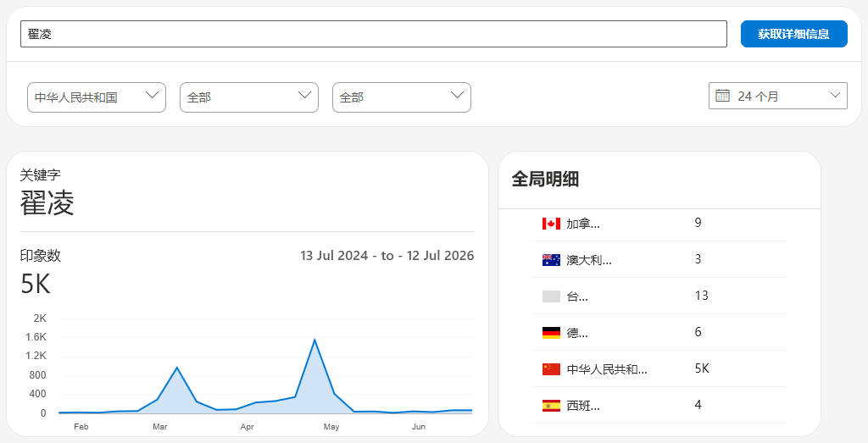
Task: Click the 获取详细信息 button
Action: 793,34
